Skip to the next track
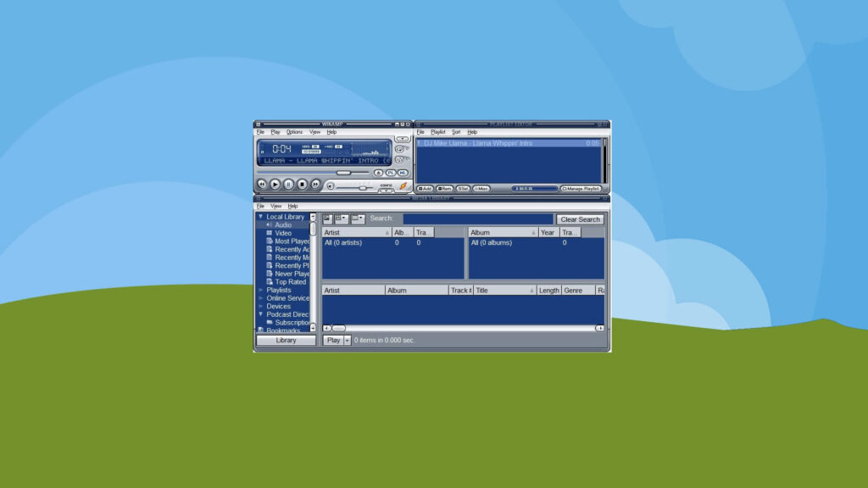The height and width of the screenshot is (488, 868). pos(316,184)
